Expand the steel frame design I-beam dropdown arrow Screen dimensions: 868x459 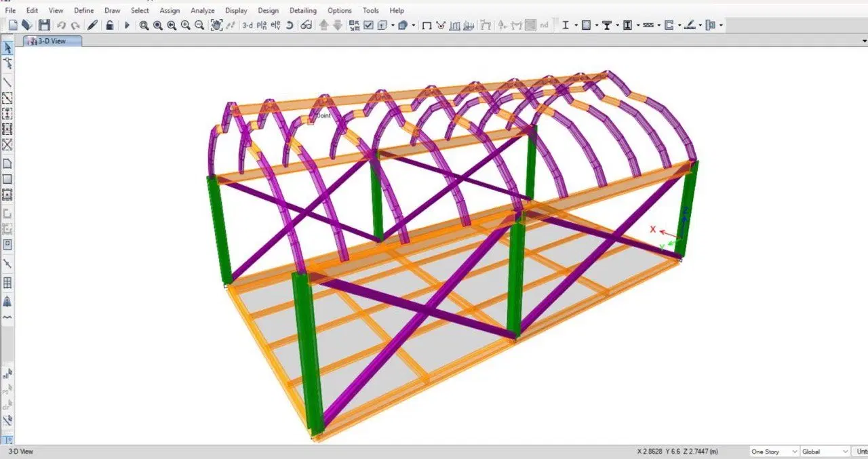[576, 25]
